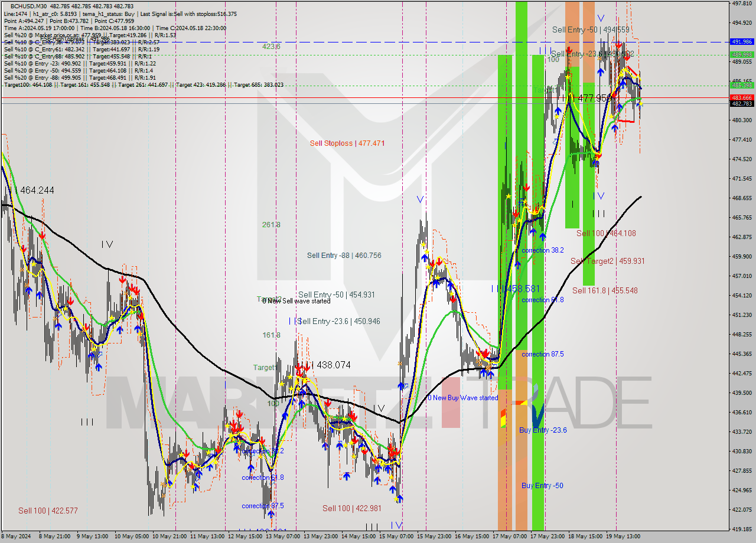Viewport: 756px width, 543px height.
Task: Click the '14 May 15:00' time axis label
Action: (360, 537)
